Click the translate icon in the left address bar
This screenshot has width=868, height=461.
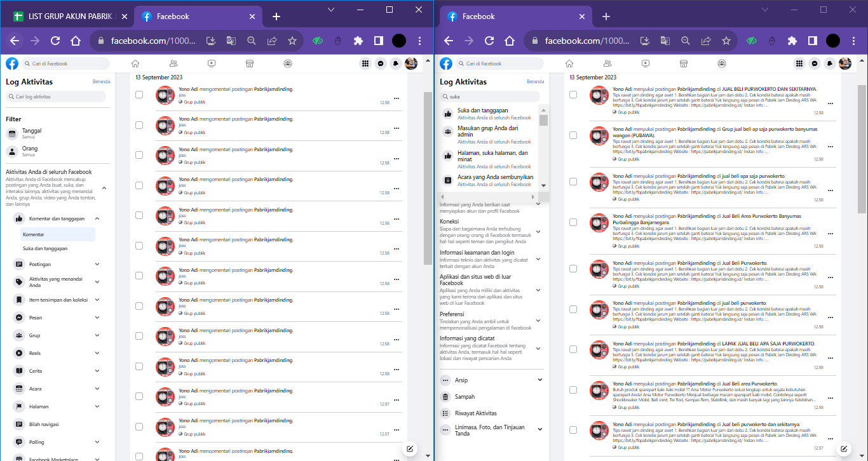coord(231,41)
